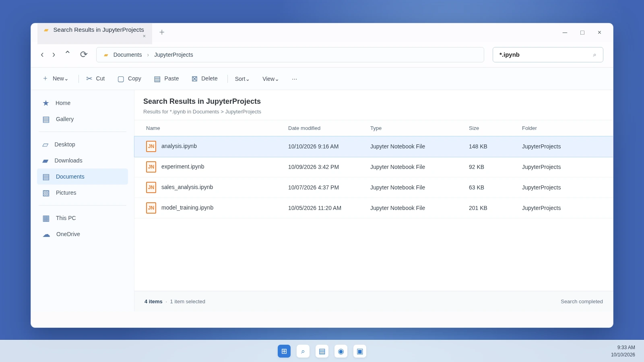Sort by Date modified column header

coord(304,128)
